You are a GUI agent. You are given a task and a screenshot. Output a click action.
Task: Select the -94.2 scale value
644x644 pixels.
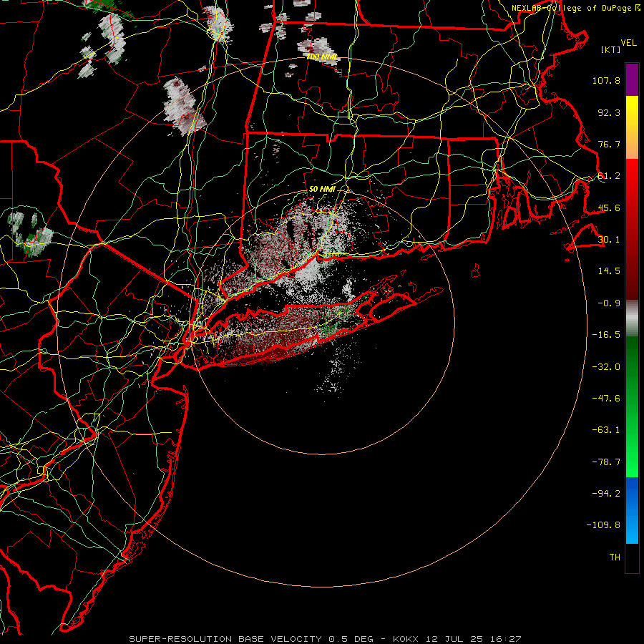point(606,494)
